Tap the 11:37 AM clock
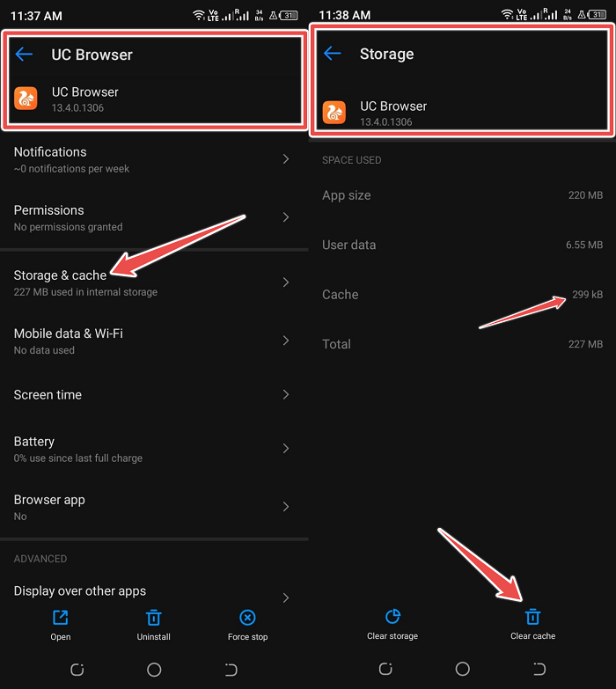 [x=36, y=16]
